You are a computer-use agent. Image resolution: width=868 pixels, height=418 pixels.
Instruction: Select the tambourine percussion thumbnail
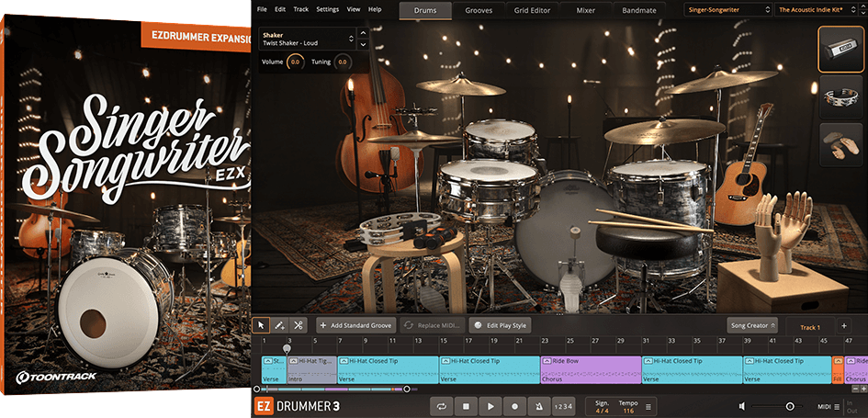[x=841, y=98]
